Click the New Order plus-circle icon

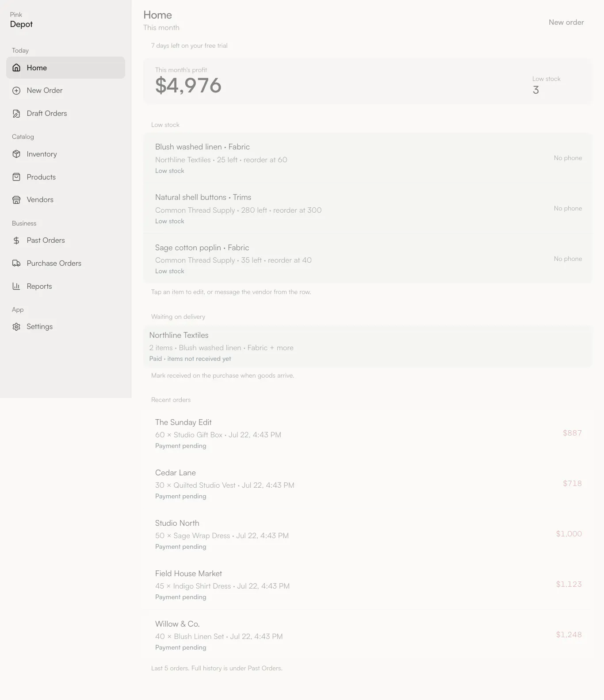(x=16, y=91)
